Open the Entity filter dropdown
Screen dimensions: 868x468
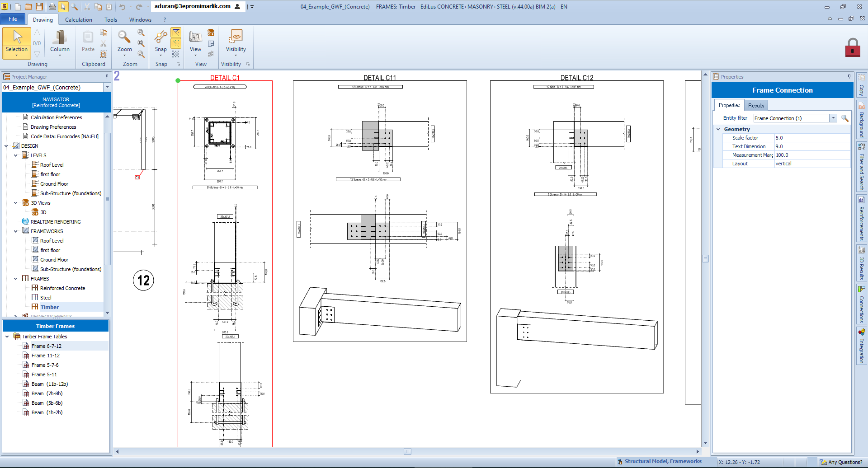coord(832,118)
